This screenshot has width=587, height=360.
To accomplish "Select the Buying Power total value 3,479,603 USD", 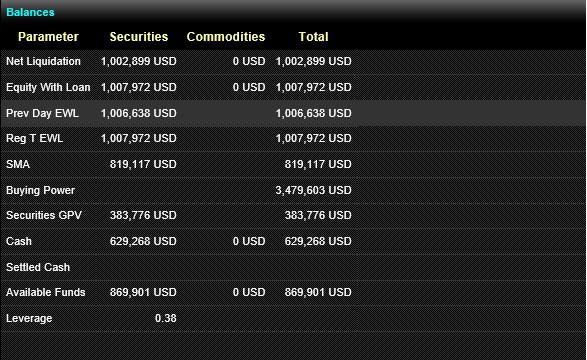I will [x=313, y=190].
